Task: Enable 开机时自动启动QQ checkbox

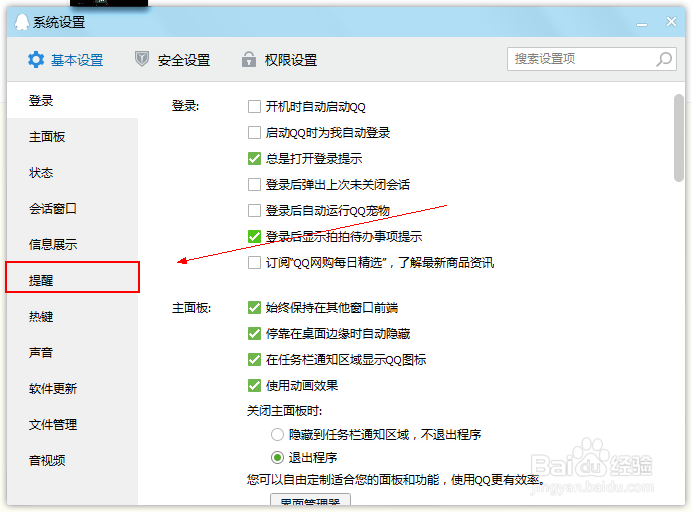Action: point(254,107)
